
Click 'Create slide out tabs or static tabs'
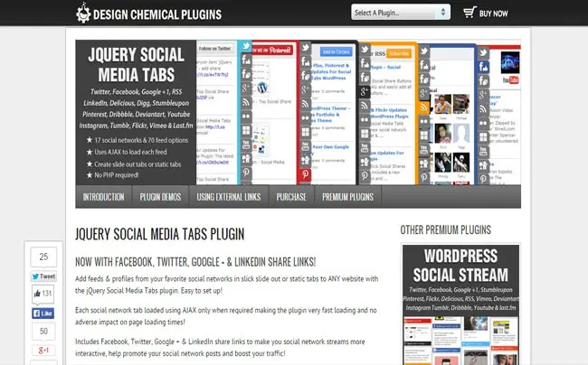click(138, 164)
